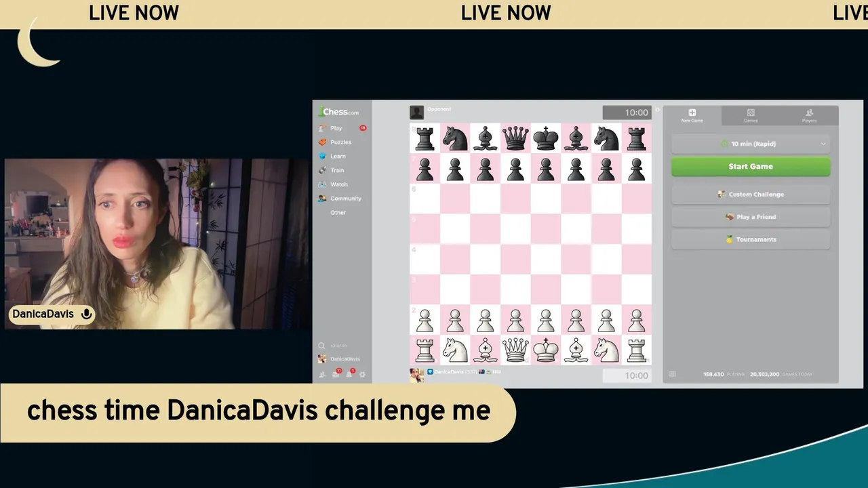868x488 pixels.
Task: Click the Tournaments button
Action: tap(751, 239)
